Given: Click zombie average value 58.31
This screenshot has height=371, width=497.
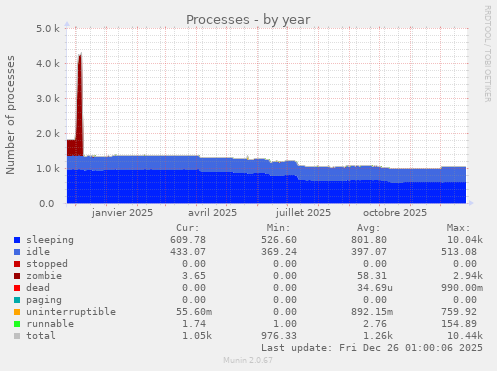Looking at the screenshot, I should pos(372,276).
